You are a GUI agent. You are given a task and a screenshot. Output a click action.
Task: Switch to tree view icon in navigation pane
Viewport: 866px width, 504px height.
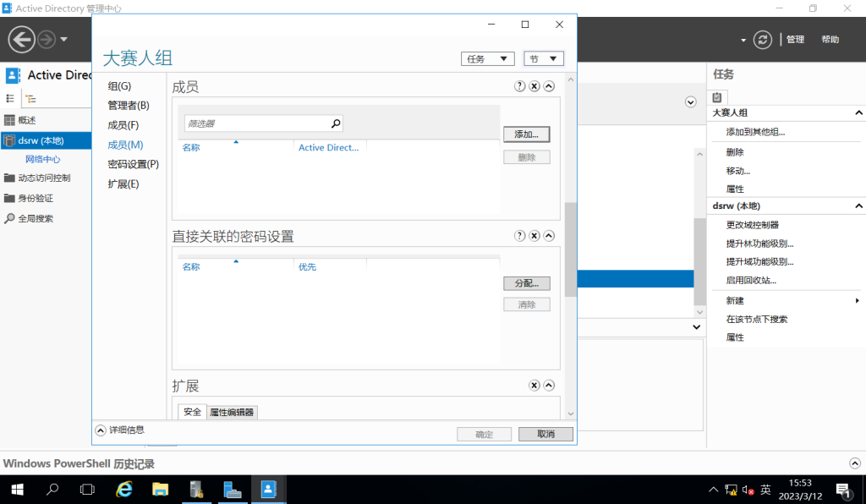pyautogui.click(x=30, y=99)
